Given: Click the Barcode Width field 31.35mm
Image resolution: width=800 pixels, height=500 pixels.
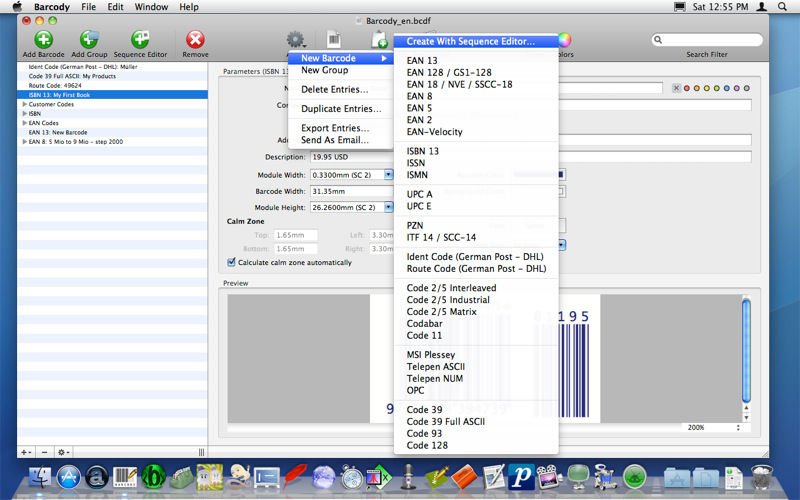Looking at the screenshot, I should [x=352, y=191].
